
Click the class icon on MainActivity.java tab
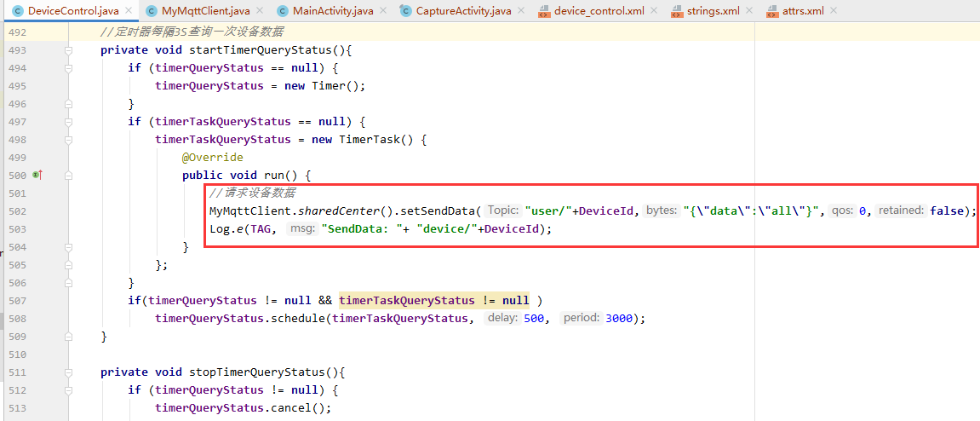283,10
